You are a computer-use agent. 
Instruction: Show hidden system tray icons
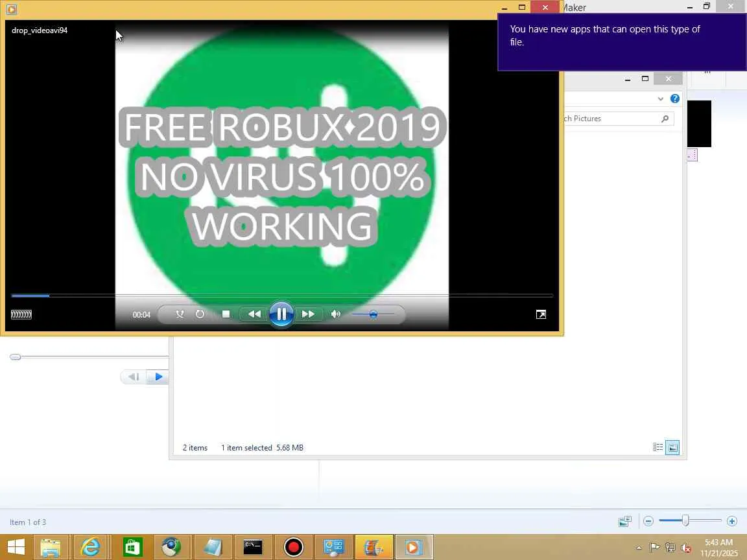[x=639, y=548]
